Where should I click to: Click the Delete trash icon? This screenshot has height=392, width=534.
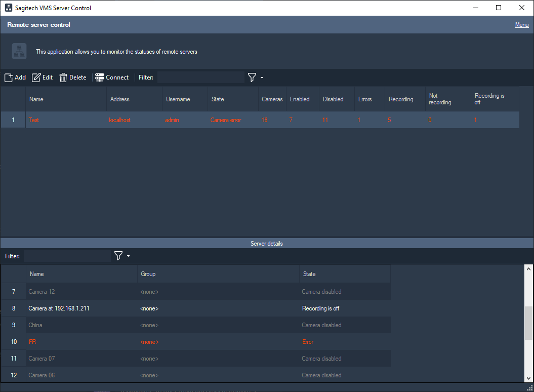tap(63, 77)
